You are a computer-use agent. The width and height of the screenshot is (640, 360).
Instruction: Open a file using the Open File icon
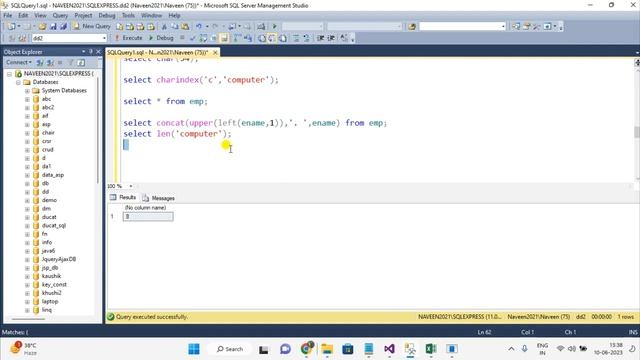(x=42, y=27)
